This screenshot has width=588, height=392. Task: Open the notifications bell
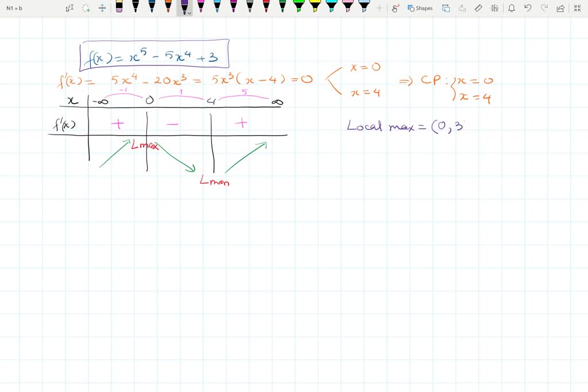coord(512,8)
